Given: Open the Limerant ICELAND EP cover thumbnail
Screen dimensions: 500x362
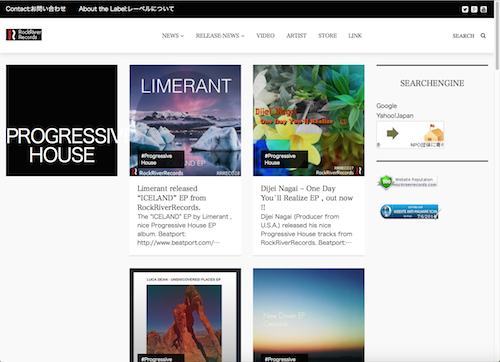Looking at the screenshot, I should tap(185, 120).
